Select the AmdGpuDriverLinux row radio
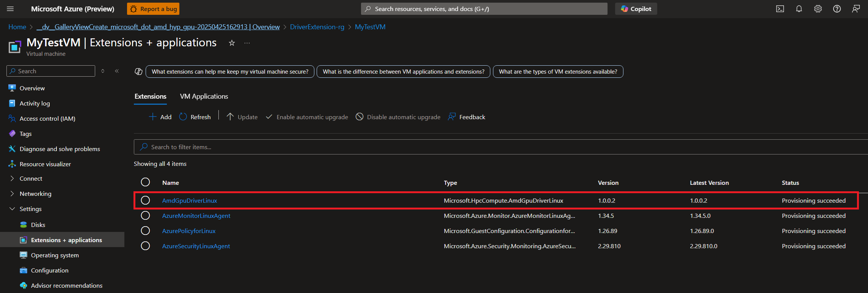The height and width of the screenshot is (293, 868). tap(145, 200)
